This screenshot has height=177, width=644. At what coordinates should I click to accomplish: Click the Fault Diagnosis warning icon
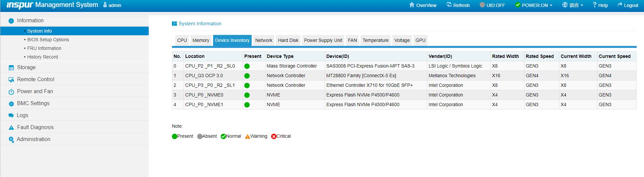point(11,127)
